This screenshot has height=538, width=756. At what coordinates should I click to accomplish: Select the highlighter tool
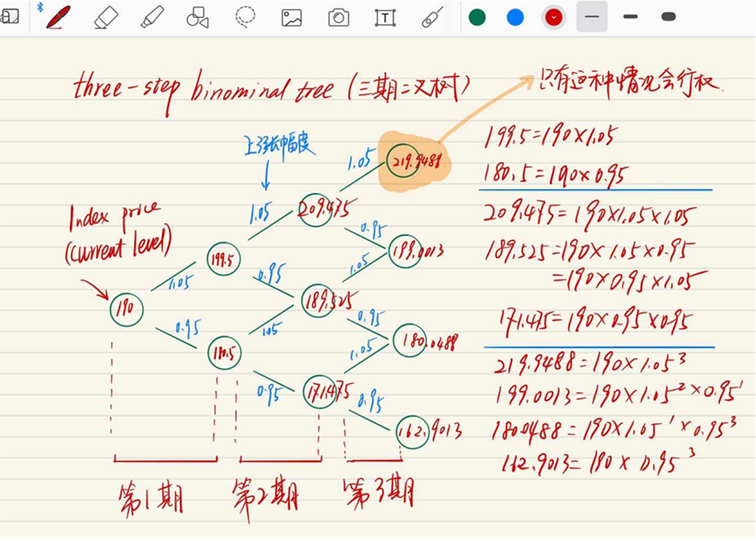tap(152, 17)
